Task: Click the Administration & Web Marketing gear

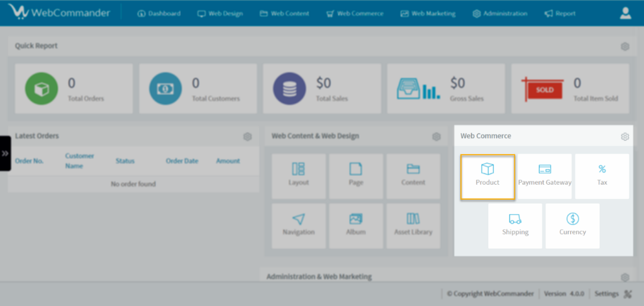Action: click(625, 278)
